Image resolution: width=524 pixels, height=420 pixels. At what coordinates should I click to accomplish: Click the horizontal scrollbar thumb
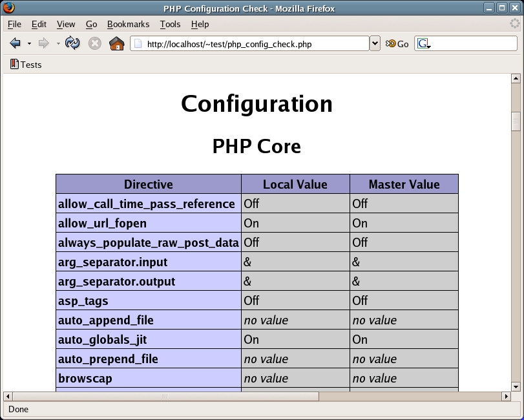(165, 396)
